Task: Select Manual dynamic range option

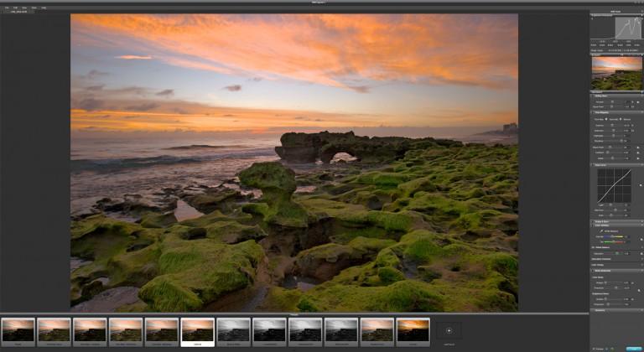Action: pyautogui.click(x=626, y=120)
